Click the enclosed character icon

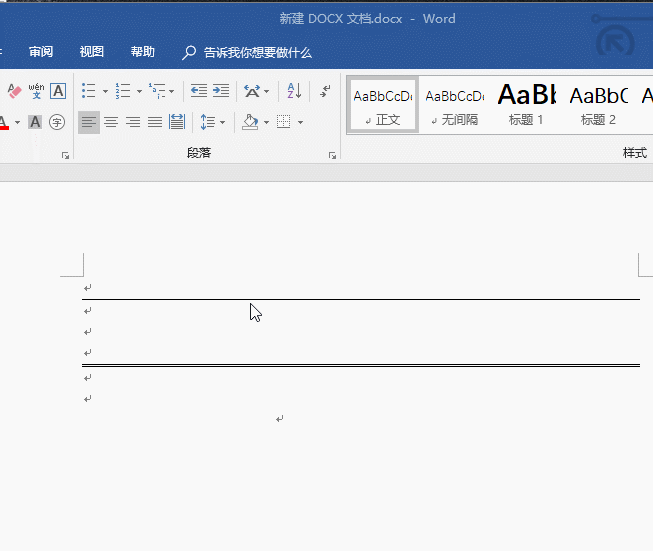(57, 122)
